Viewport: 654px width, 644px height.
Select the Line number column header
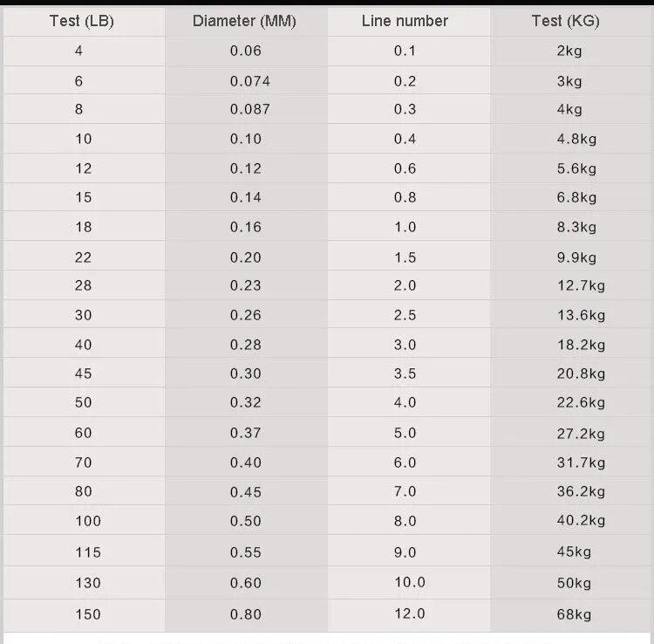pyautogui.click(x=405, y=21)
